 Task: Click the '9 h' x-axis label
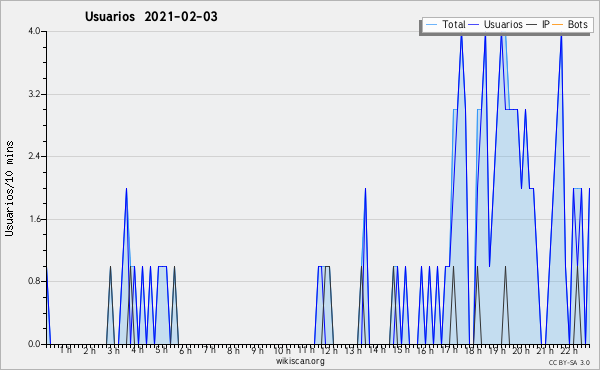(x=257, y=350)
